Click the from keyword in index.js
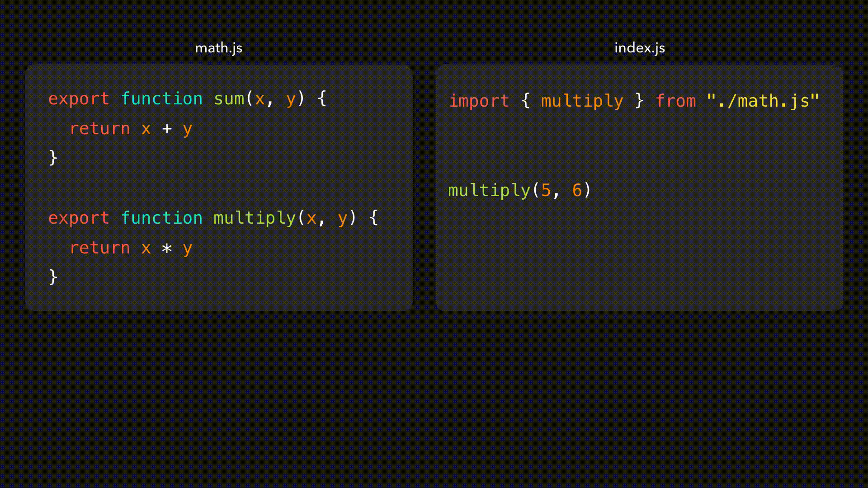The image size is (868, 488). coord(675,101)
